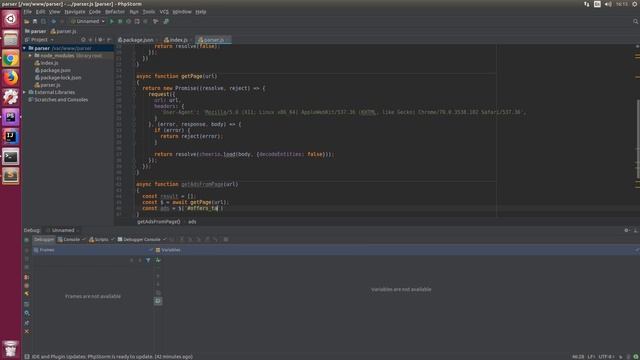Open Google Chrome from dock
The image size is (640, 360).
coord(11,58)
